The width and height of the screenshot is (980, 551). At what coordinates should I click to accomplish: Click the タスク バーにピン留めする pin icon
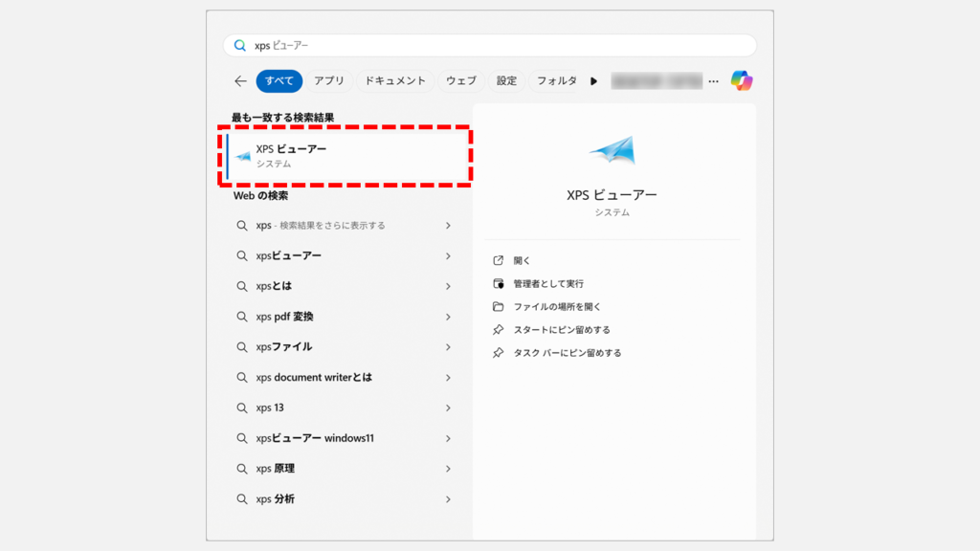498,353
